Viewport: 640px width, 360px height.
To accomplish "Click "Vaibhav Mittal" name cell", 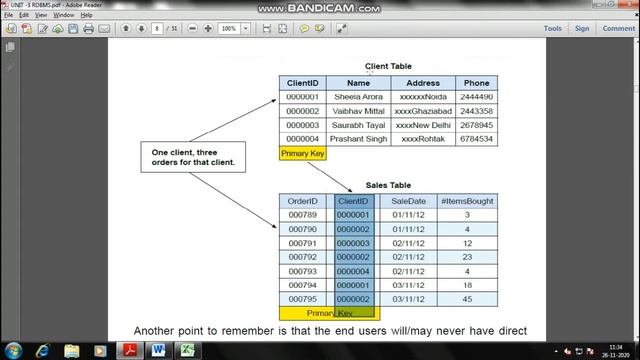I will pyautogui.click(x=358, y=111).
